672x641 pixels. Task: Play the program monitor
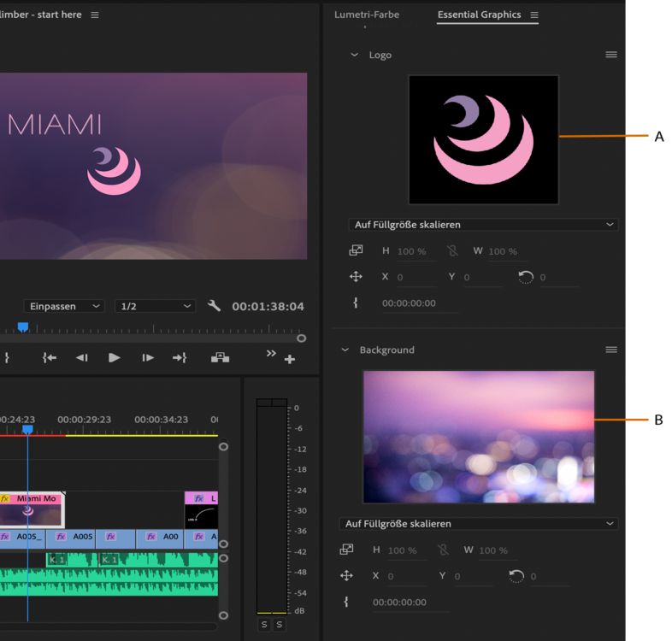pos(114,357)
